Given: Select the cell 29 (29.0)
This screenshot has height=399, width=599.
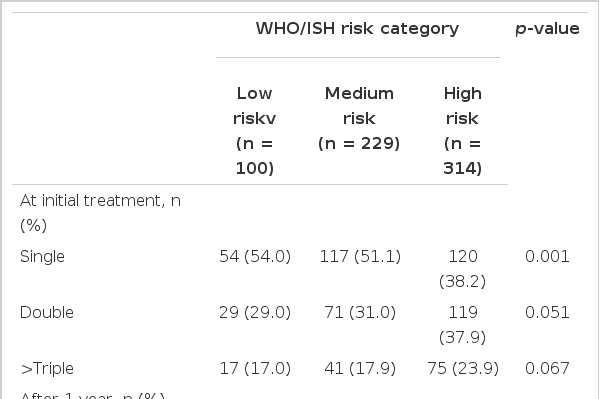Looking at the screenshot, I should [x=255, y=313].
